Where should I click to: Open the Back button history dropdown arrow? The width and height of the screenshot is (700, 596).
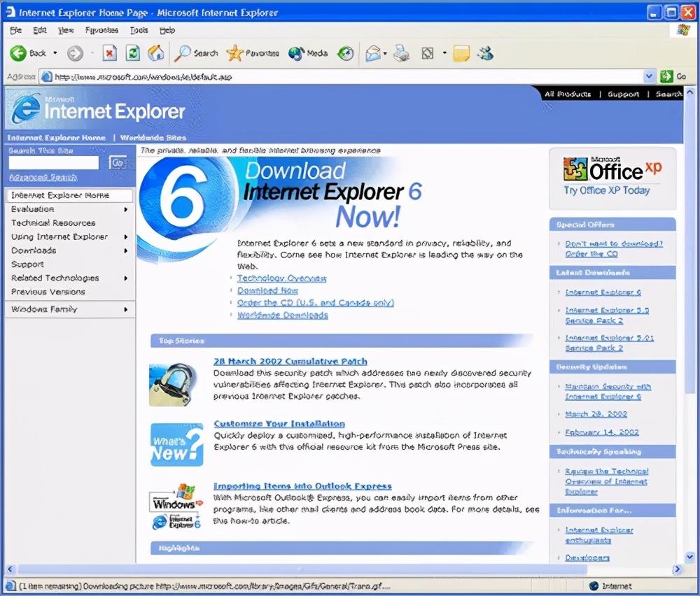point(55,53)
